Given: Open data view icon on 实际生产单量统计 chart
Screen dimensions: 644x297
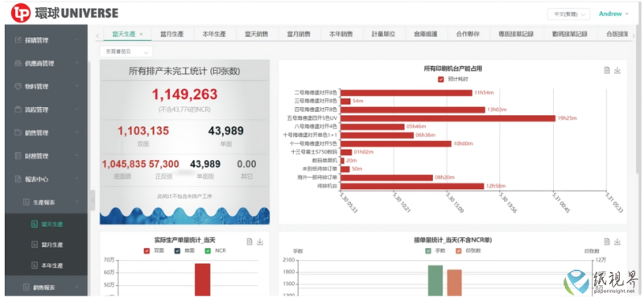Looking at the screenshot, I should point(249,241).
